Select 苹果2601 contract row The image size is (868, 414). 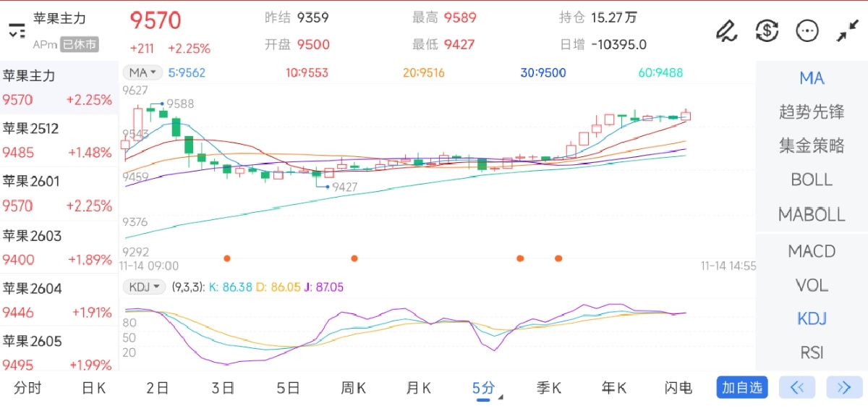click(x=59, y=193)
